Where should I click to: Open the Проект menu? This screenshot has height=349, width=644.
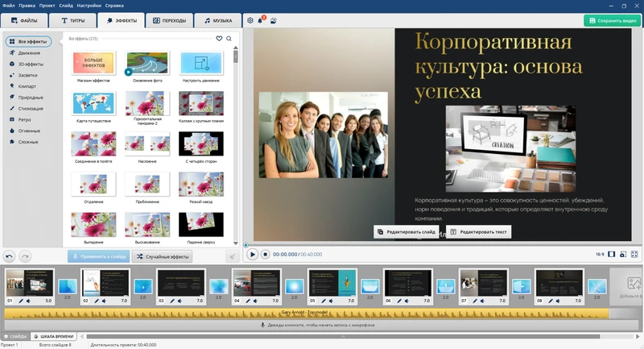[47, 6]
